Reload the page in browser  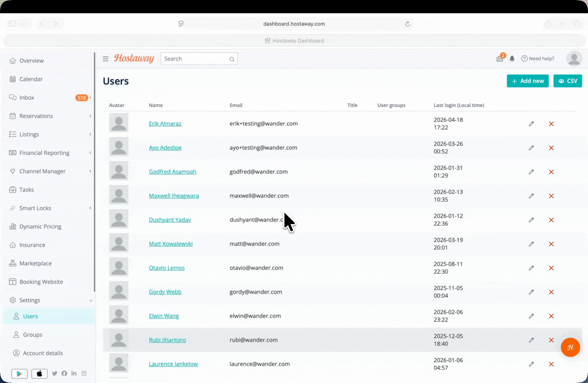click(x=407, y=24)
